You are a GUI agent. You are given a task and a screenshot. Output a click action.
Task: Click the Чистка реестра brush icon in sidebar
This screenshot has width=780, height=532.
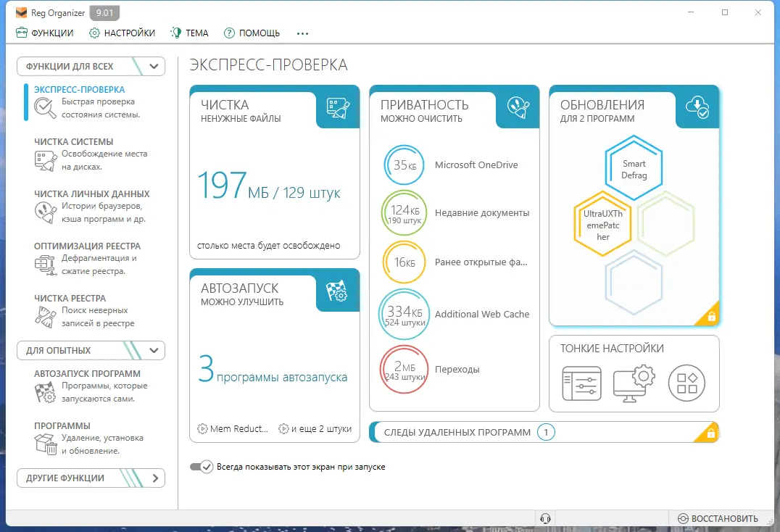pyautogui.click(x=45, y=317)
